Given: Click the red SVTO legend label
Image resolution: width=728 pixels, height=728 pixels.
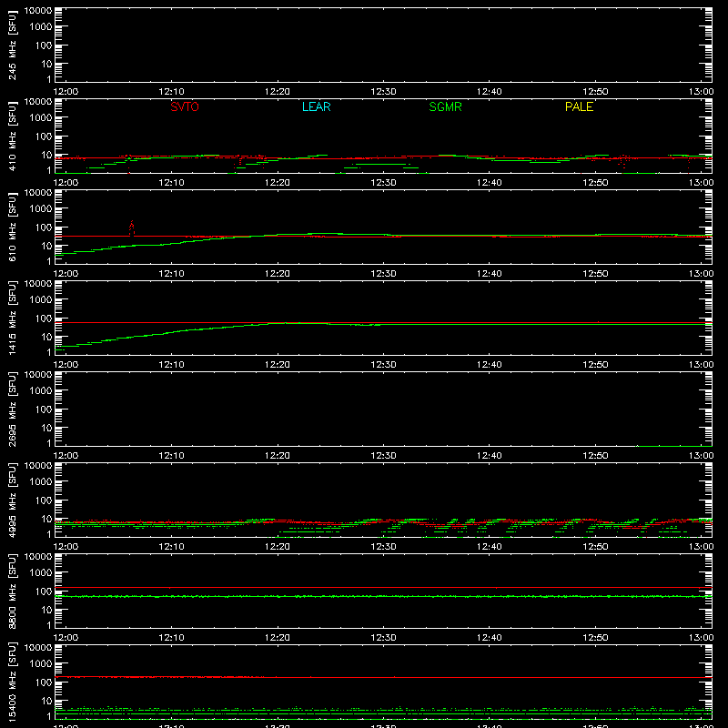Looking at the screenshot, I should pyautogui.click(x=185, y=106).
